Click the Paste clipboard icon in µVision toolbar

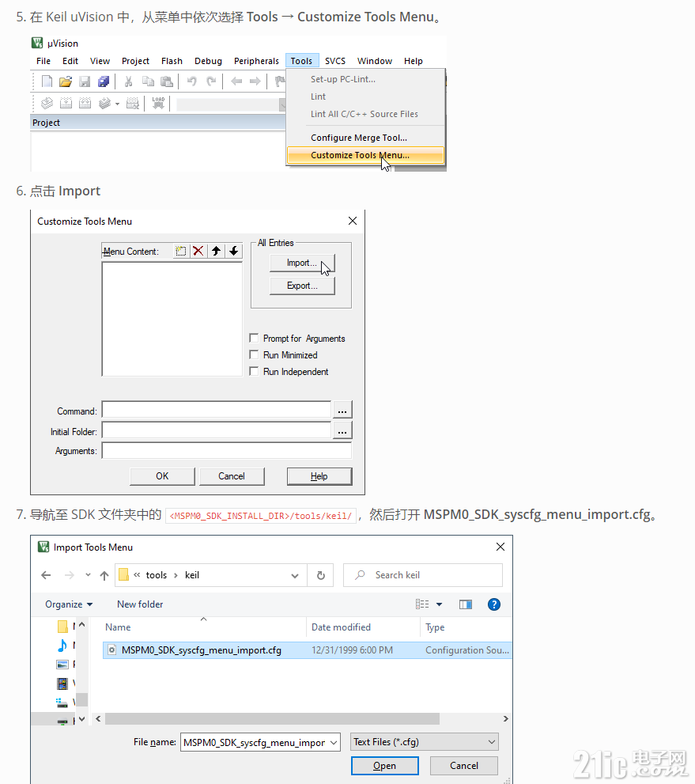point(167,81)
